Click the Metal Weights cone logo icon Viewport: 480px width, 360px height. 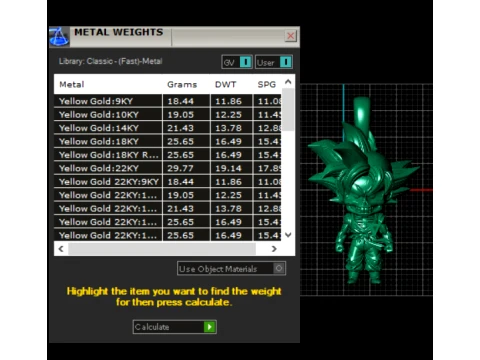click(59, 37)
